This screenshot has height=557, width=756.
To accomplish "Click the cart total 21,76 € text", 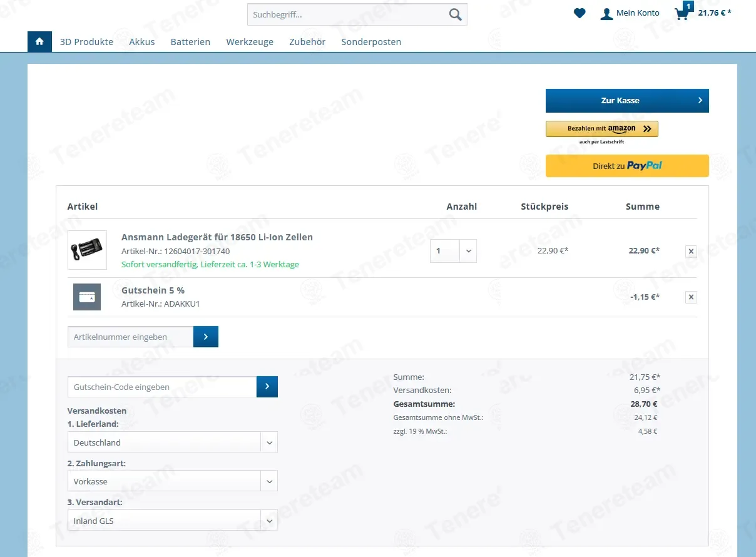I will (x=715, y=13).
